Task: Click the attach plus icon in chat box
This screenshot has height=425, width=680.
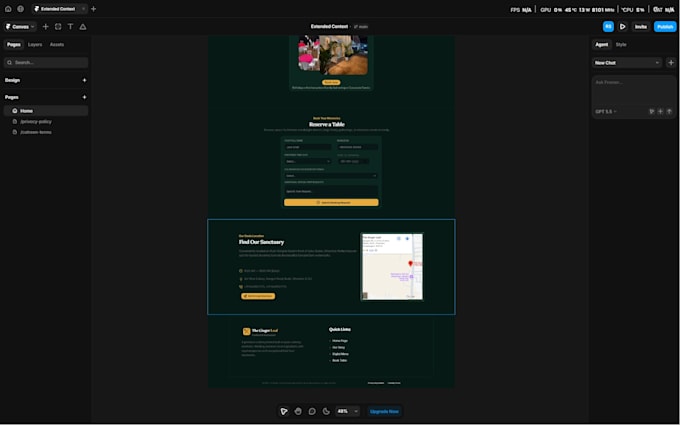Action: [x=660, y=111]
